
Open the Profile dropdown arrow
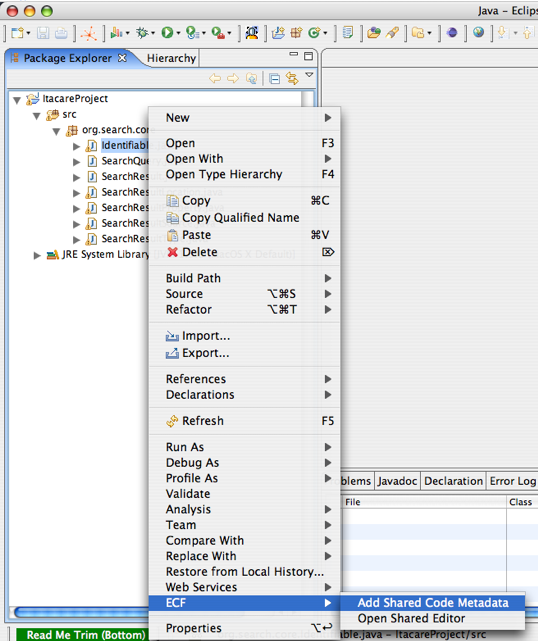pos(128,33)
